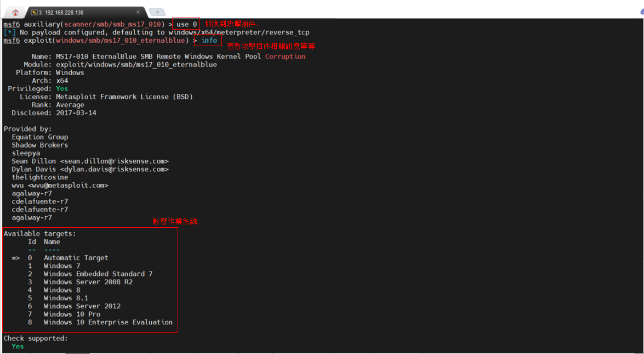Click the 'Name' column header in targets table
Screen dimensions: 644x354
(52, 241)
